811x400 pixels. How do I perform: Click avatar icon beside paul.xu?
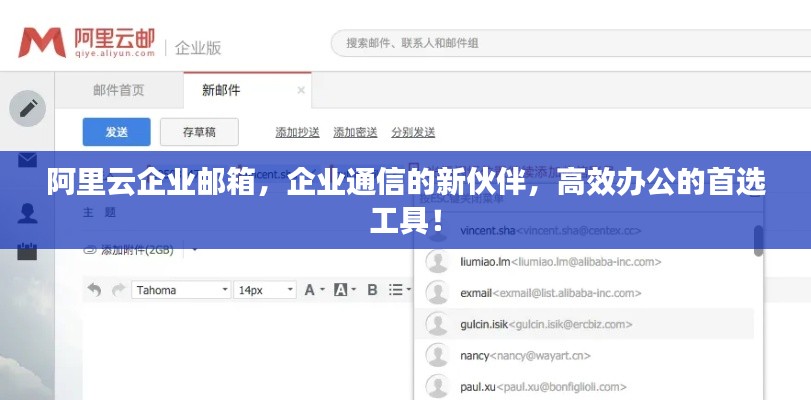(x=437, y=387)
